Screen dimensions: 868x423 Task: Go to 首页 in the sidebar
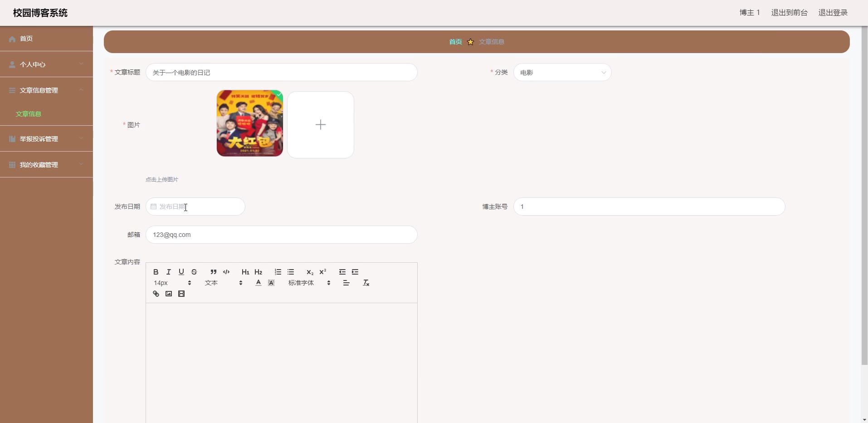point(46,39)
